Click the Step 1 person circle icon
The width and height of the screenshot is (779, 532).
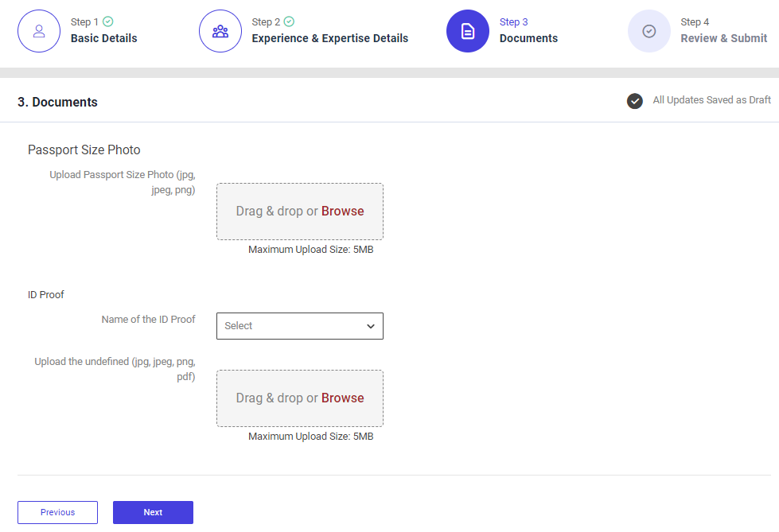coord(39,31)
